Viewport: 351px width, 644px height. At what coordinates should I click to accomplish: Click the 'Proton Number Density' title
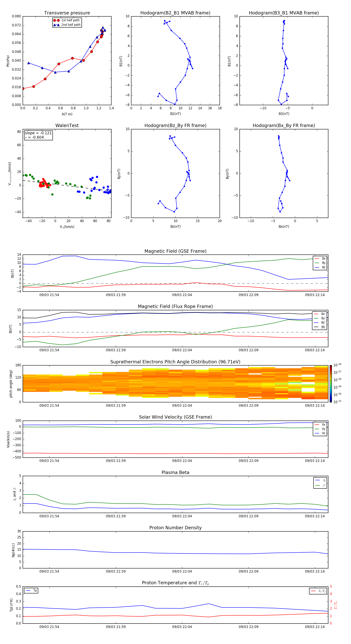pyautogui.click(x=175, y=528)
